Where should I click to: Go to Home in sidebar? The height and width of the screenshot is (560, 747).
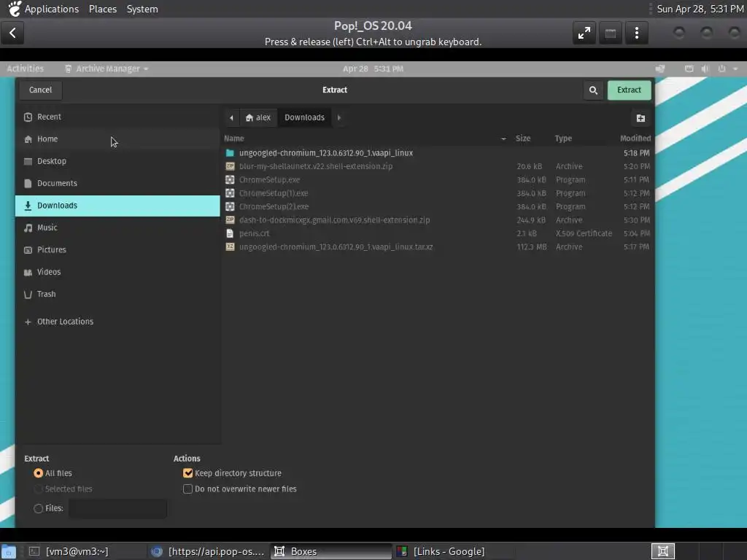[117, 139]
